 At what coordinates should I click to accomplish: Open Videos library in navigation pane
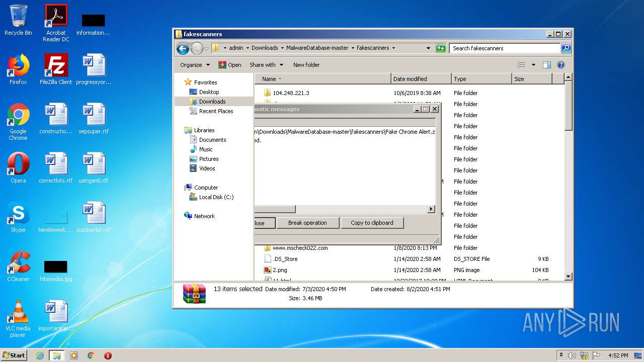click(x=207, y=168)
